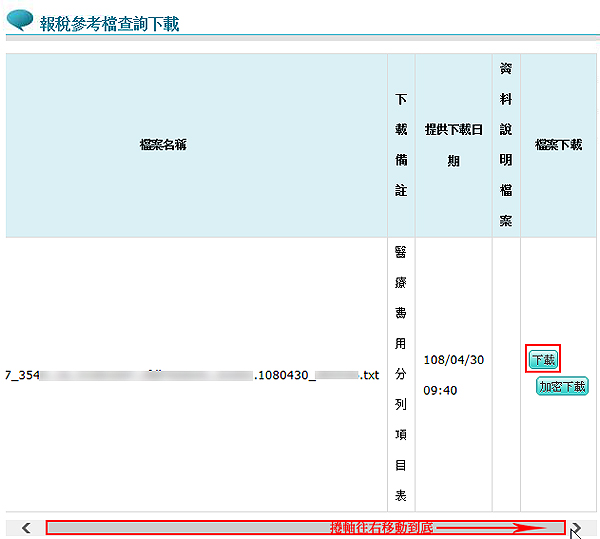Screen dimensions: 600x539
Task: Select the 提供下載日期 column header
Action: (x=453, y=145)
